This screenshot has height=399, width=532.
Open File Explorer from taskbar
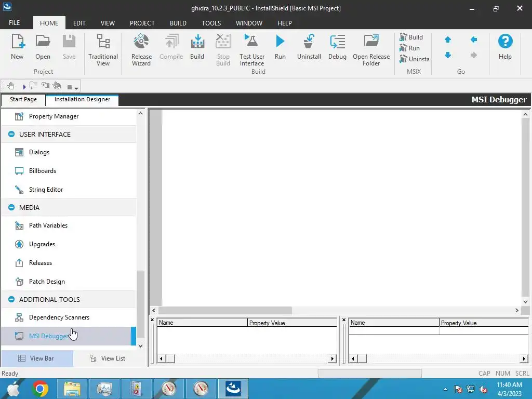pos(72,389)
